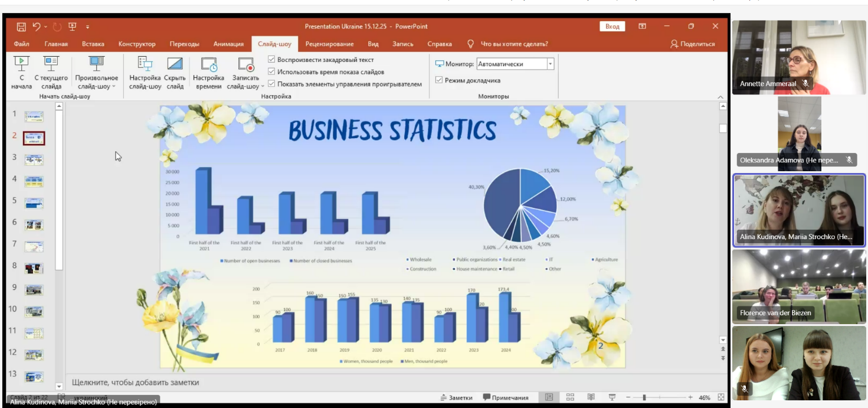868x408 pixels.
Task: Open Настройка времени rehearsal timing
Action: coord(208,72)
